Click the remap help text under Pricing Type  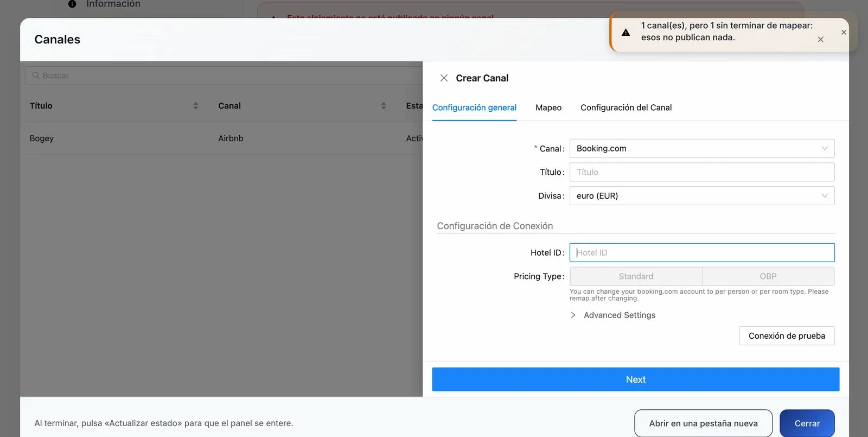tap(699, 295)
